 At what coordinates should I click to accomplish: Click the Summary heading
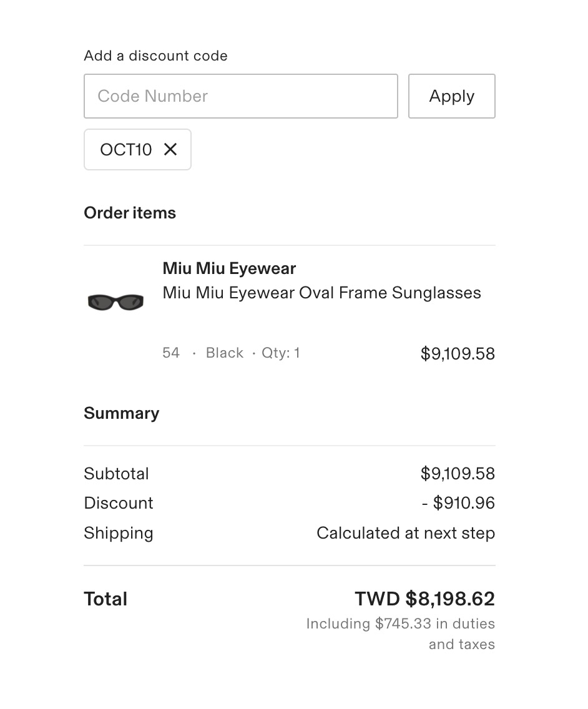coord(121,413)
